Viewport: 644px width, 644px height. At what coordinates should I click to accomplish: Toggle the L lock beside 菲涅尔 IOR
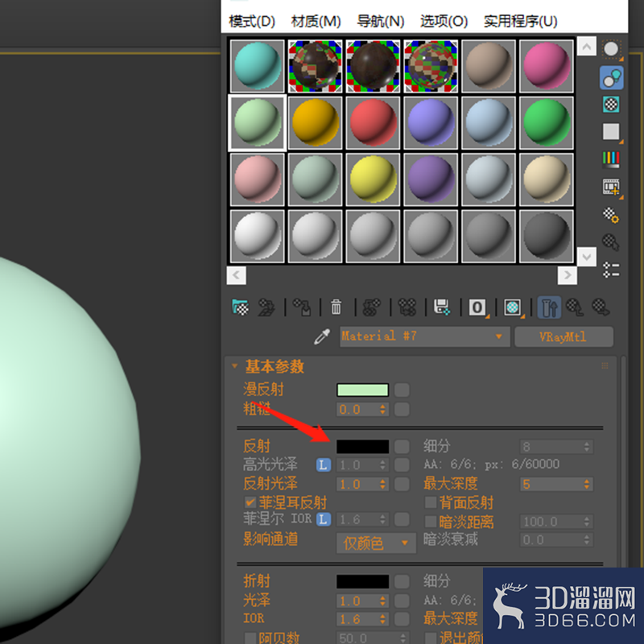(x=324, y=519)
